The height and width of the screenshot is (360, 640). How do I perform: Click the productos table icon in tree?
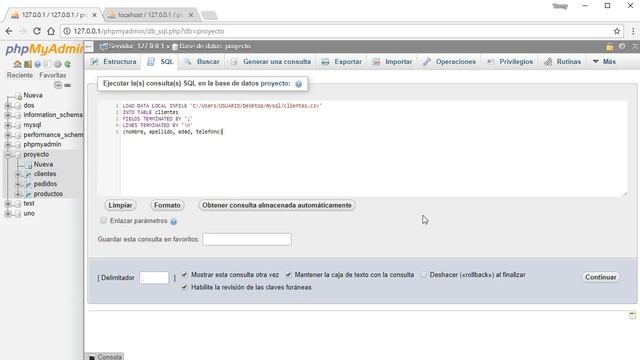pyautogui.click(x=28, y=194)
